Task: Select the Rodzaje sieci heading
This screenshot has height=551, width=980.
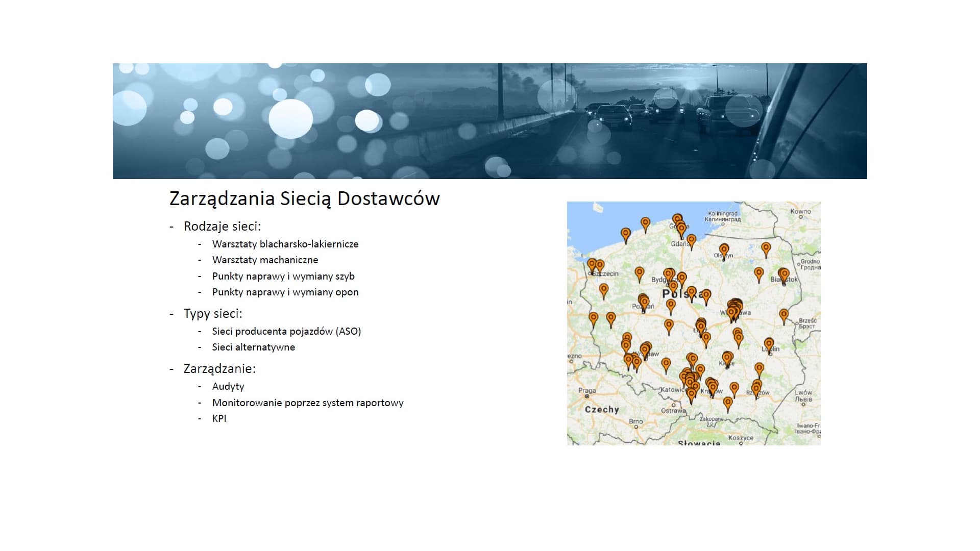Action: [x=222, y=226]
